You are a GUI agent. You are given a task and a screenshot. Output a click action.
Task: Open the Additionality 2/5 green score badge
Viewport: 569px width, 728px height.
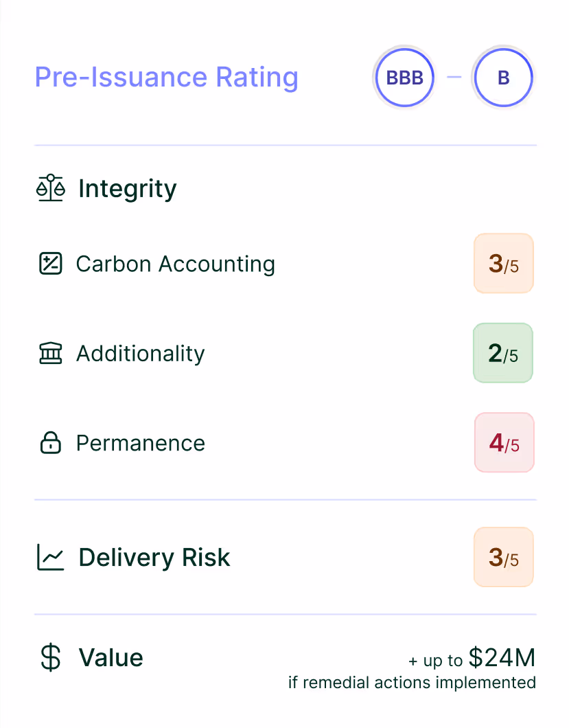tap(503, 353)
